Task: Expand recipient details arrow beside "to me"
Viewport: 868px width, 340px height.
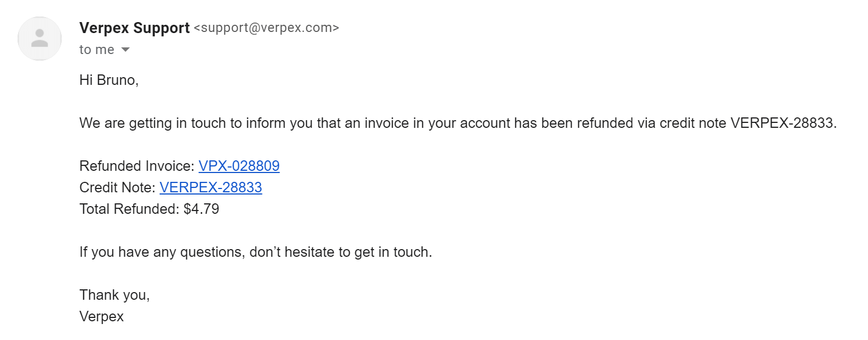Action: click(125, 50)
